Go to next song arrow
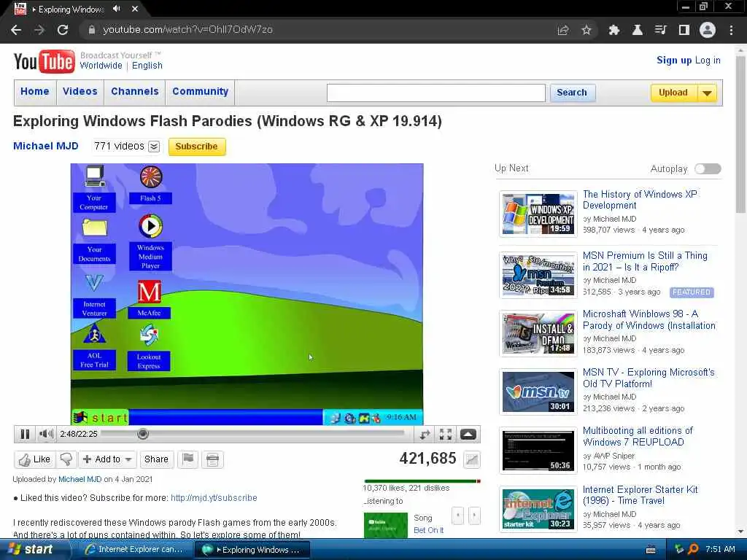747x560 pixels. click(x=474, y=516)
